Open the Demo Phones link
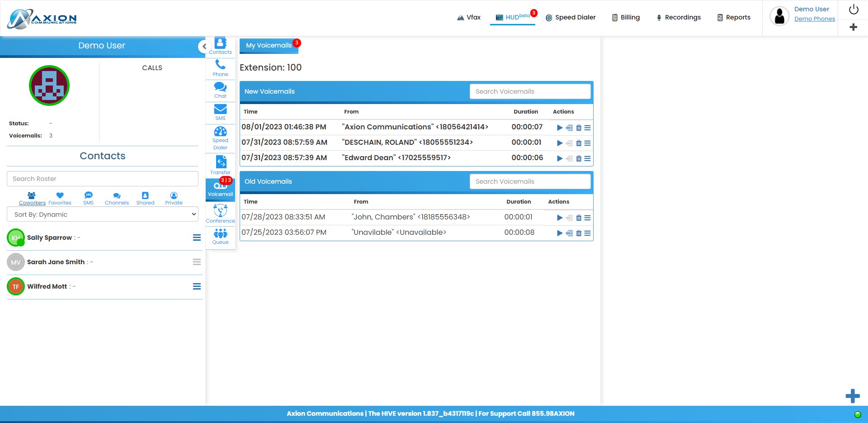 coord(815,19)
